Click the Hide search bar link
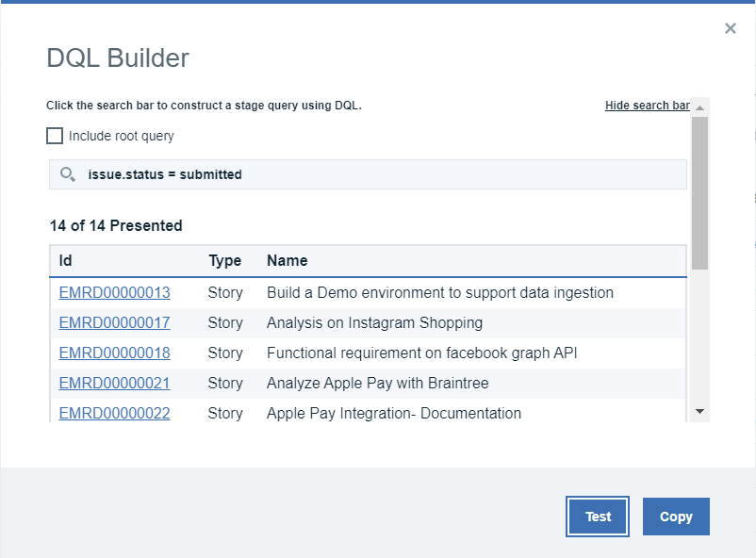 click(x=648, y=106)
